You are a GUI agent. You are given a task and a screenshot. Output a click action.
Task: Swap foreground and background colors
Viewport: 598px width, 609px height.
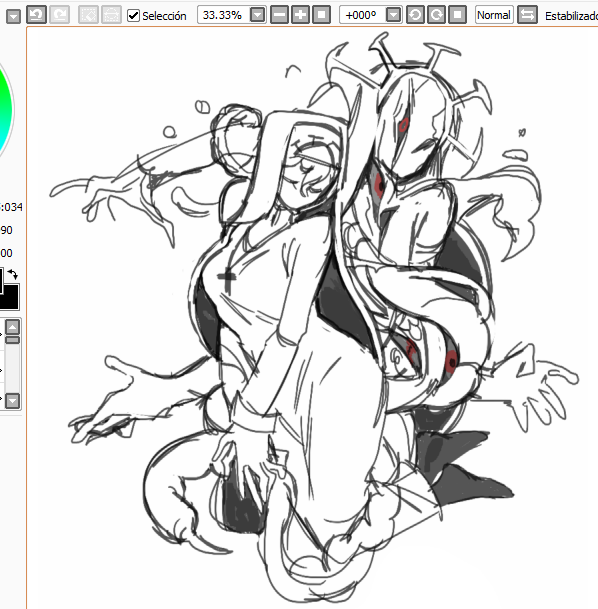coord(13,274)
